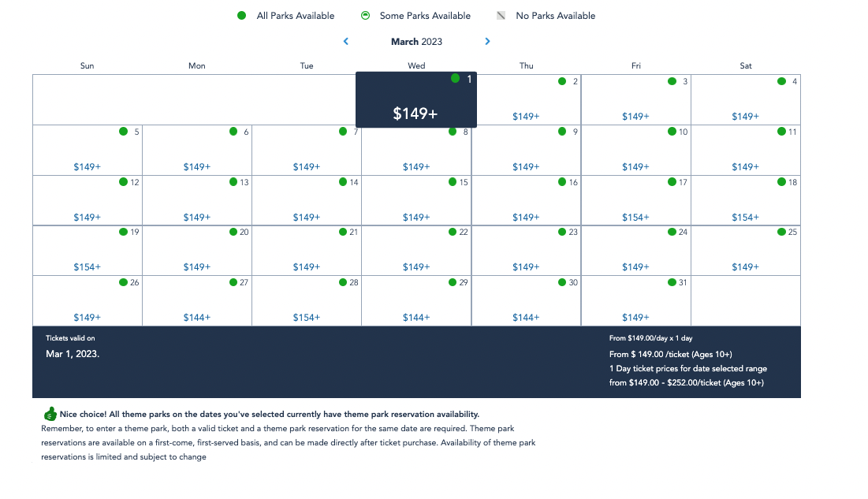Choose March 17 with $154+ price
This screenshot has width=868, height=499.
pos(635,200)
